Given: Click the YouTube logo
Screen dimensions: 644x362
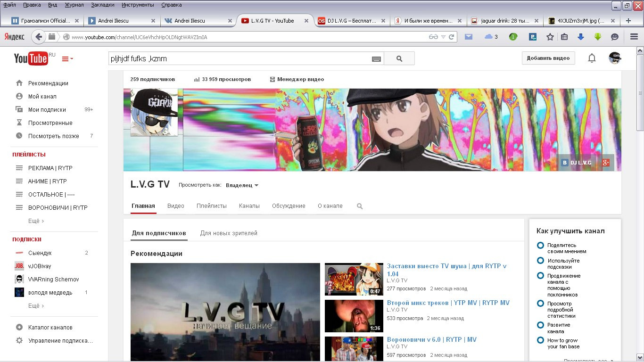Looking at the screenshot, I should coord(31,58).
